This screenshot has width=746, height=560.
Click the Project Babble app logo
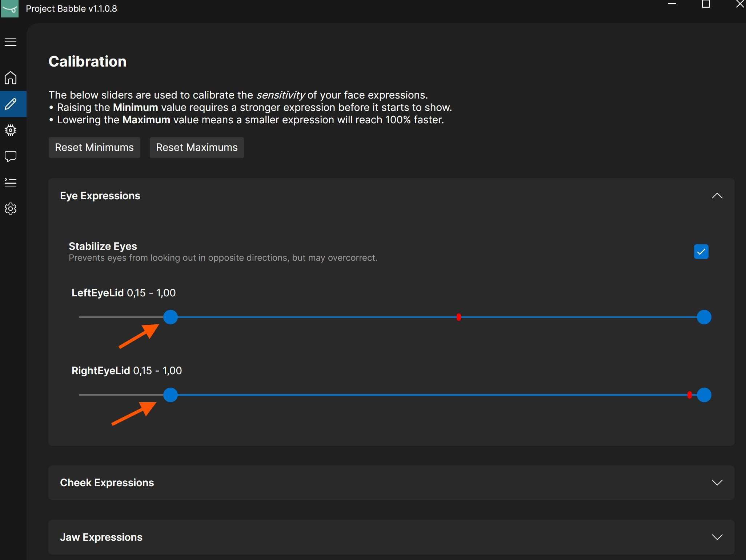[10, 8]
